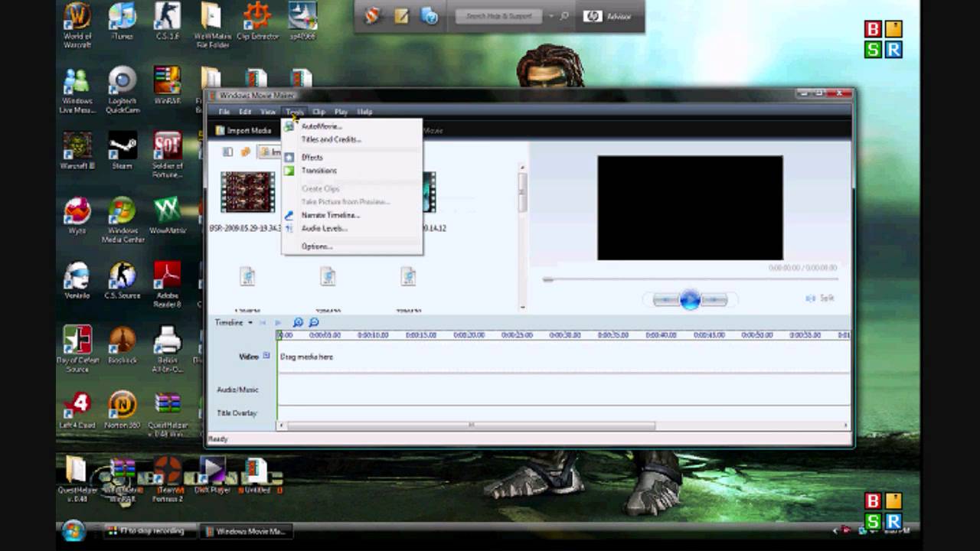Open the Play menu in Movie Maker

click(x=341, y=112)
